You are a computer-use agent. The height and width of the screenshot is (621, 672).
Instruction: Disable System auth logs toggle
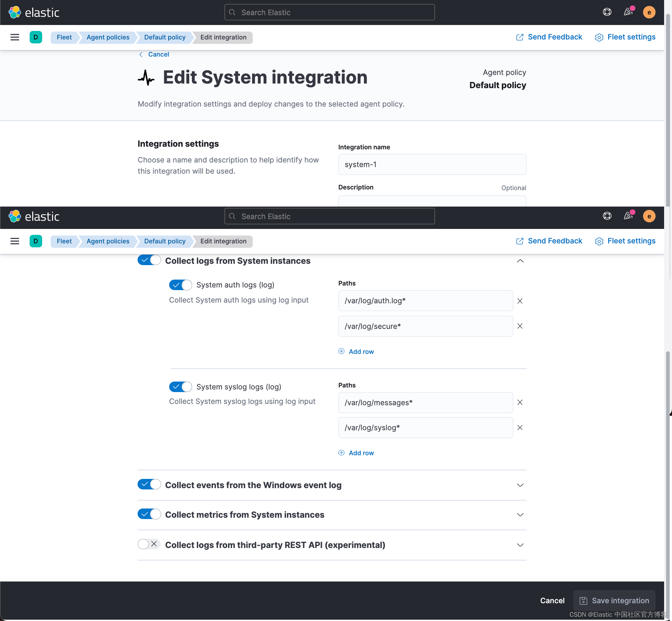pos(181,285)
